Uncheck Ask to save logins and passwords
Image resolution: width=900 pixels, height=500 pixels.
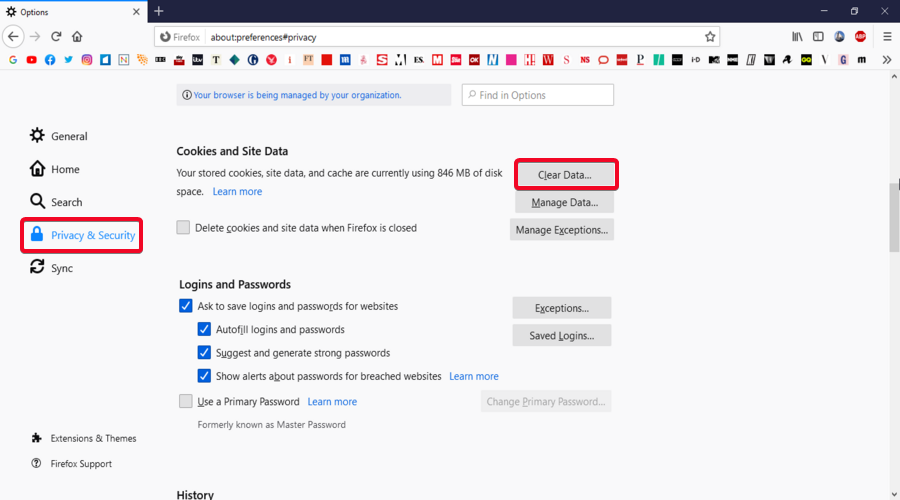point(186,306)
